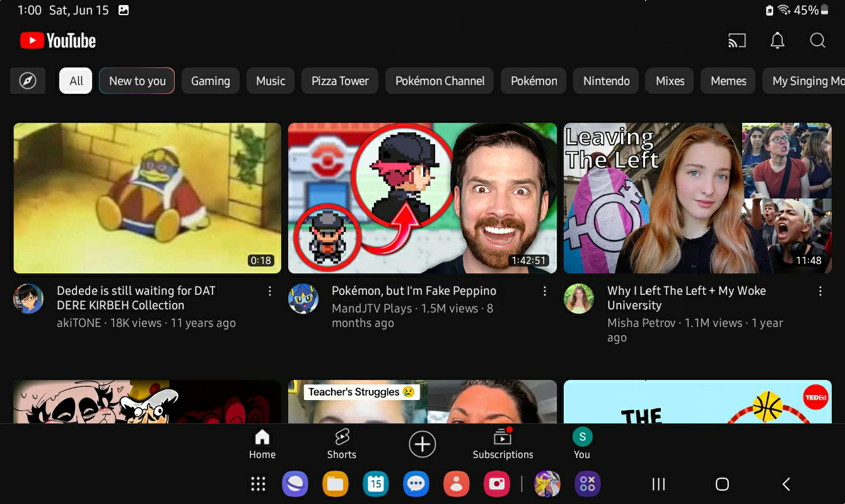Play the Fake Peppino Pokémon thumbnail

(422, 198)
